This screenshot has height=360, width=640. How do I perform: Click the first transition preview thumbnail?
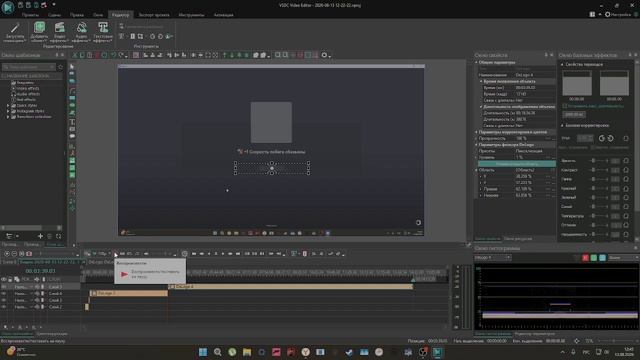(x=577, y=83)
